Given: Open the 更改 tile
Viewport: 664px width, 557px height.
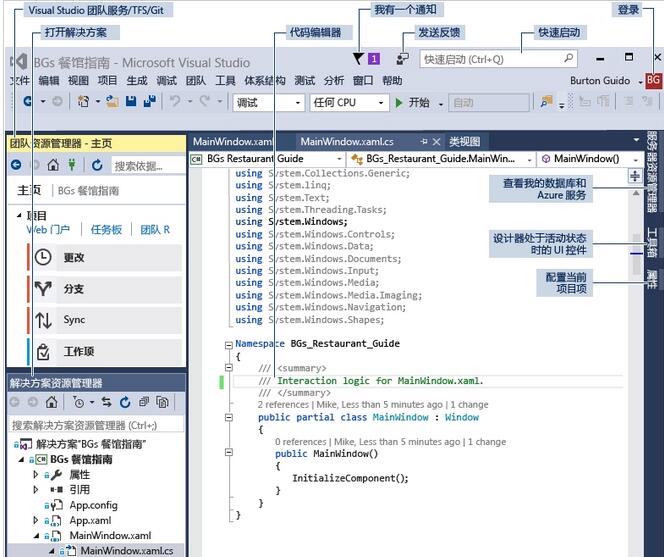Looking at the screenshot, I should coord(107,257).
